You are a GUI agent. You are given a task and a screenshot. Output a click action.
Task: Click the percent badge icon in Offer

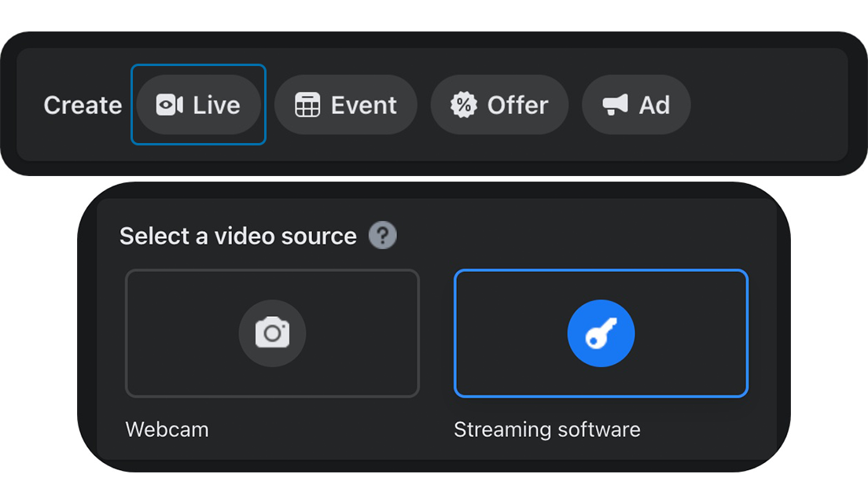click(x=464, y=105)
